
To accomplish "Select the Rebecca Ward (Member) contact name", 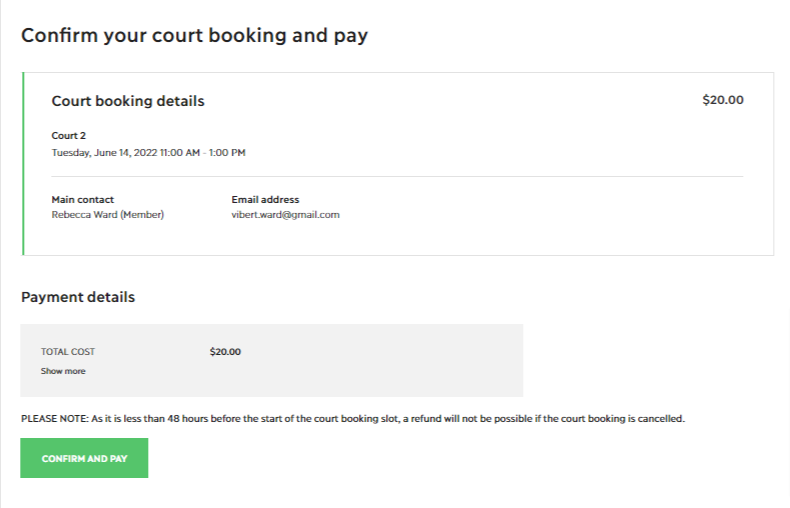I will 107,214.
